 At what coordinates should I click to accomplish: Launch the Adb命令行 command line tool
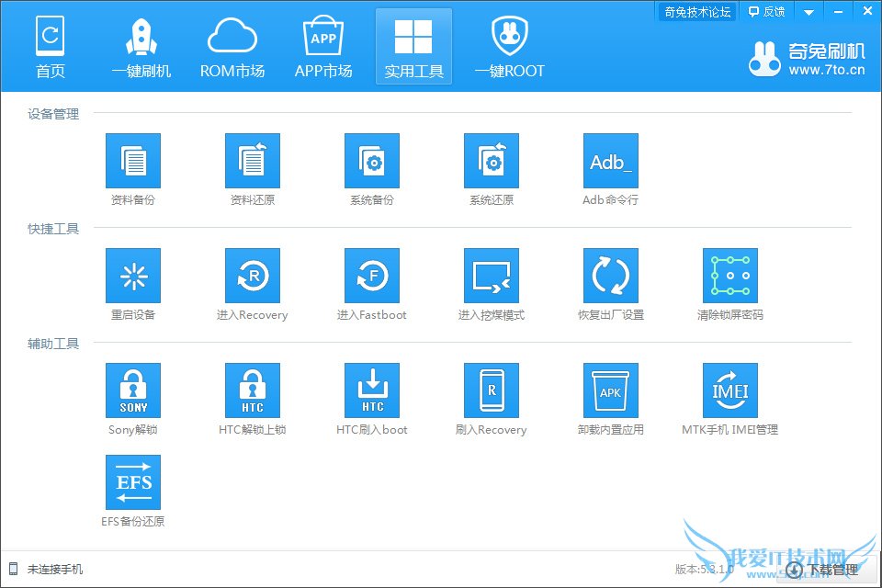[611, 162]
